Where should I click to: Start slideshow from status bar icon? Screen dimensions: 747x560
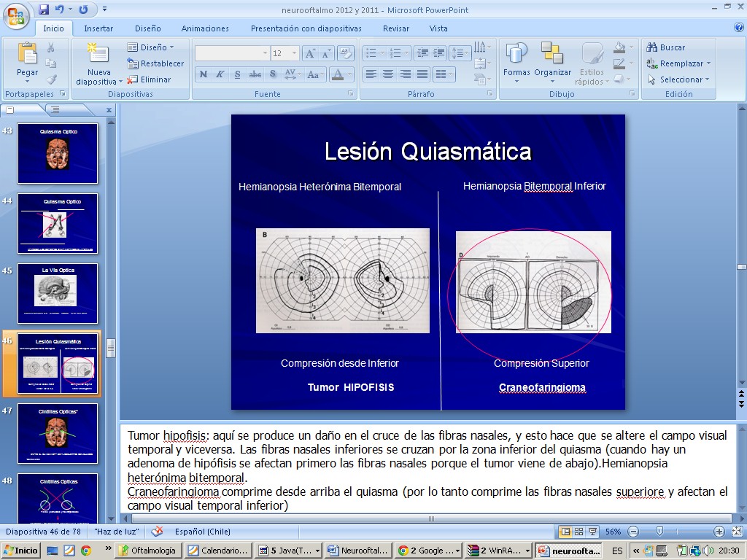click(x=592, y=532)
